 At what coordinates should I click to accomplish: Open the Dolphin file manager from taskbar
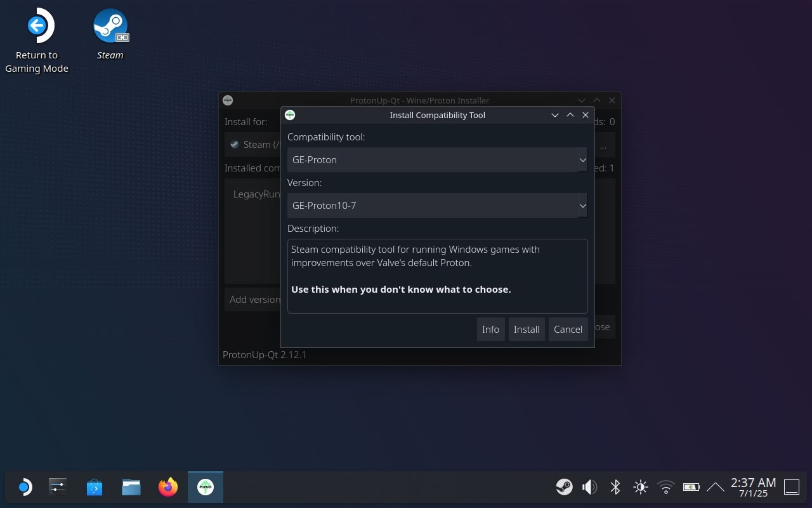(131, 487)
